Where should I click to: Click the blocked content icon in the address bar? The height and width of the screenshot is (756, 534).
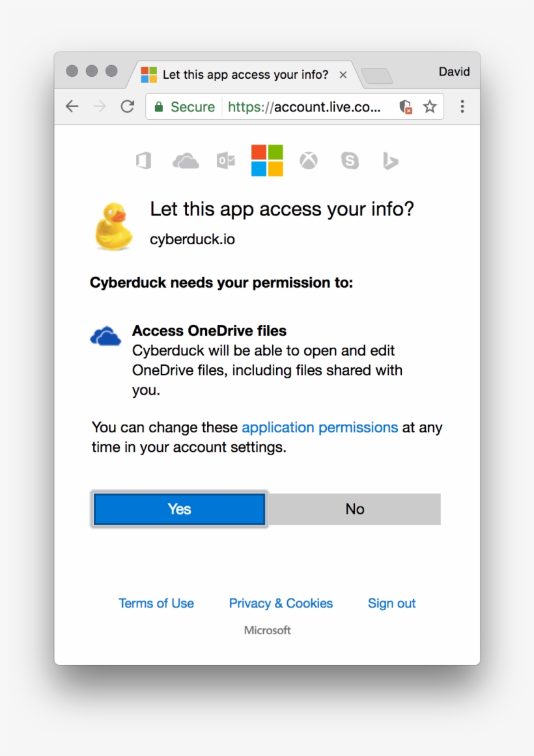pyautogui.click(x=404, y=106)
